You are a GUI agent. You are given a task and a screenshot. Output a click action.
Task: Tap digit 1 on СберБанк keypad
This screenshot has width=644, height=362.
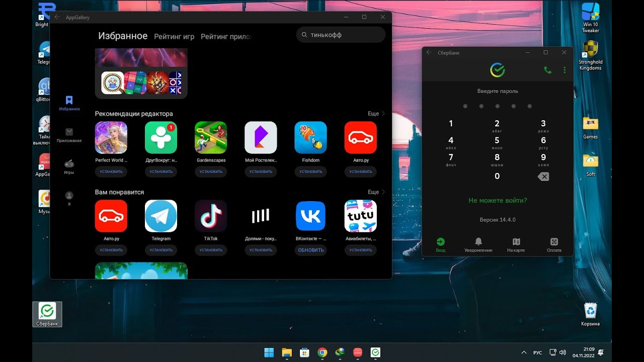[451, 124]
